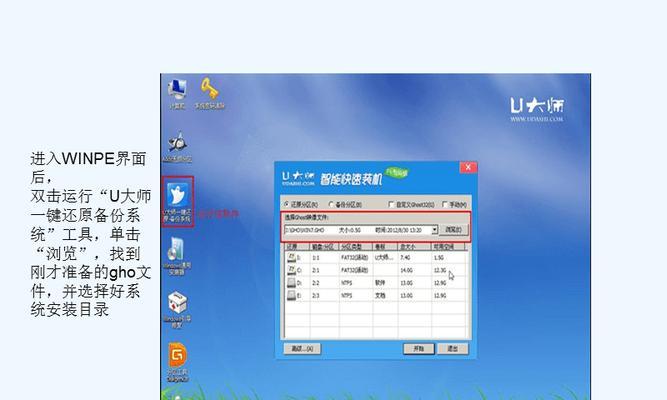Click the 1:1 partition cell
Image resolution: width=667 pixels, height=400 pixels.
click(316, 258)
